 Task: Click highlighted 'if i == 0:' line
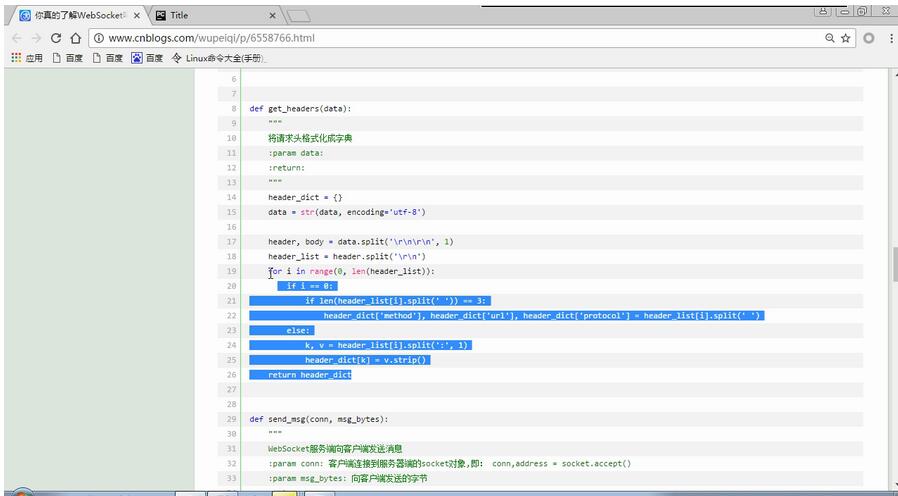[312, 286]
